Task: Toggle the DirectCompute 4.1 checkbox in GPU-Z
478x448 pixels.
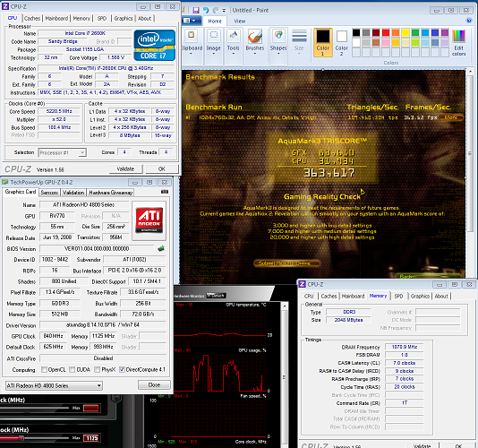Action: coord(122,369)
